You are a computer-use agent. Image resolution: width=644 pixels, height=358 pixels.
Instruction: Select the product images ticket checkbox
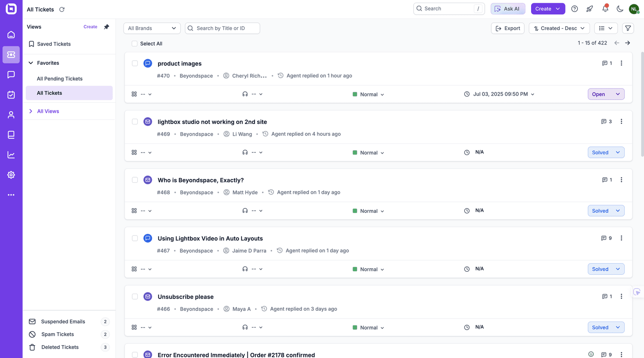[x=135, y=64]
